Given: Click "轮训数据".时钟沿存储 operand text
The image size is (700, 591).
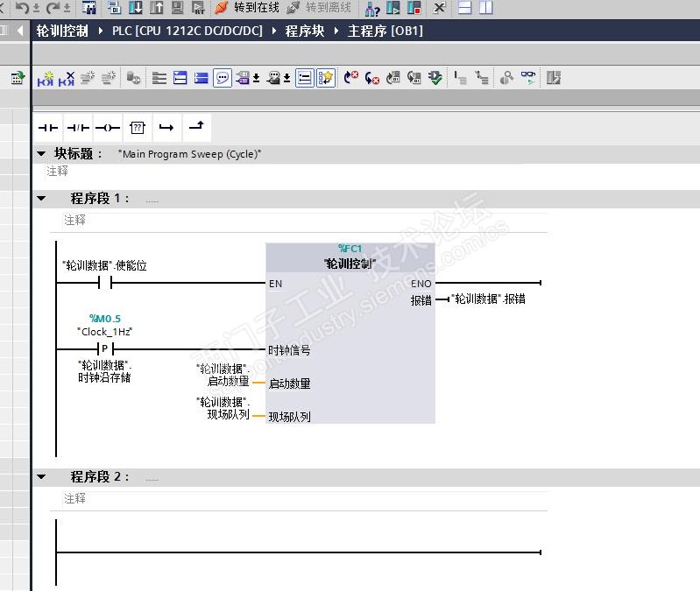Looking at the screenshot, I should pos(104,371).
